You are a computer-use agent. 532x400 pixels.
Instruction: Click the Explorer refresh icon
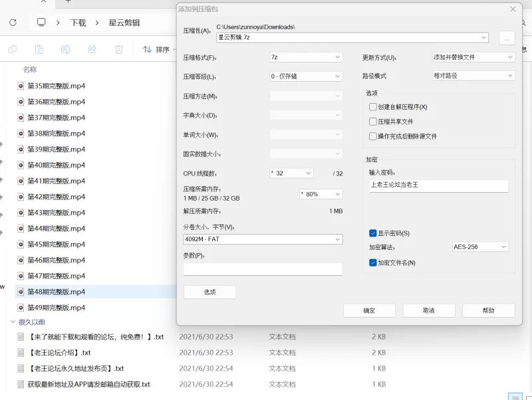[13, 23]
